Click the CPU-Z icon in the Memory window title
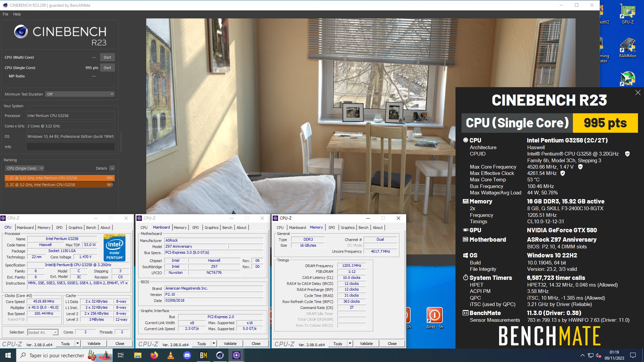This screenshot has height=362, width=644. click(276, 218)
